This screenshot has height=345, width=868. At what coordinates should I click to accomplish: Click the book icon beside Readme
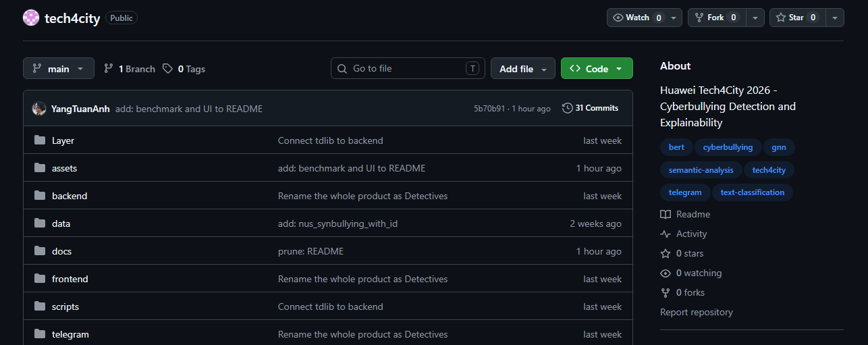pyautogui.click(x=666, y=214)
